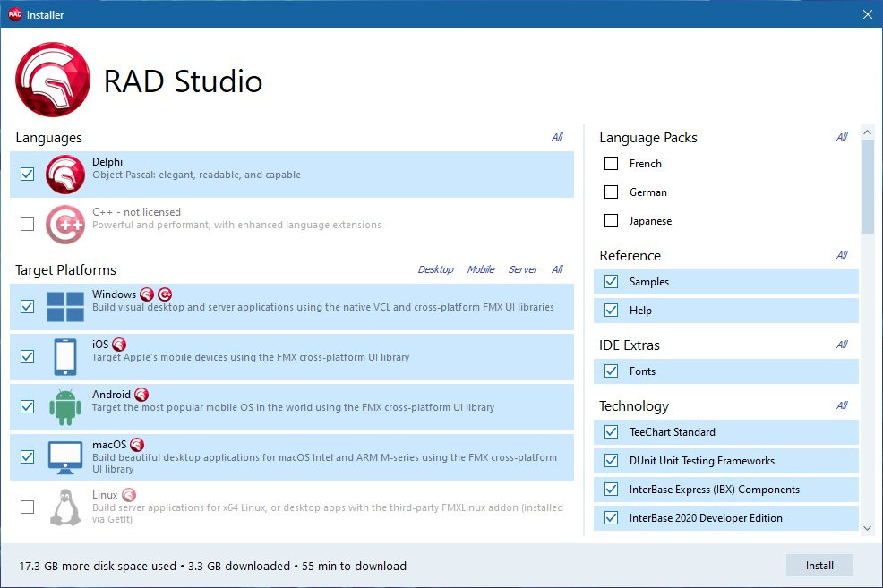883x588 pixels.
Task: Toggle InterBase 2020 Developer Edition checkbox
Action: pyautogui.click(x=611, y=517)
